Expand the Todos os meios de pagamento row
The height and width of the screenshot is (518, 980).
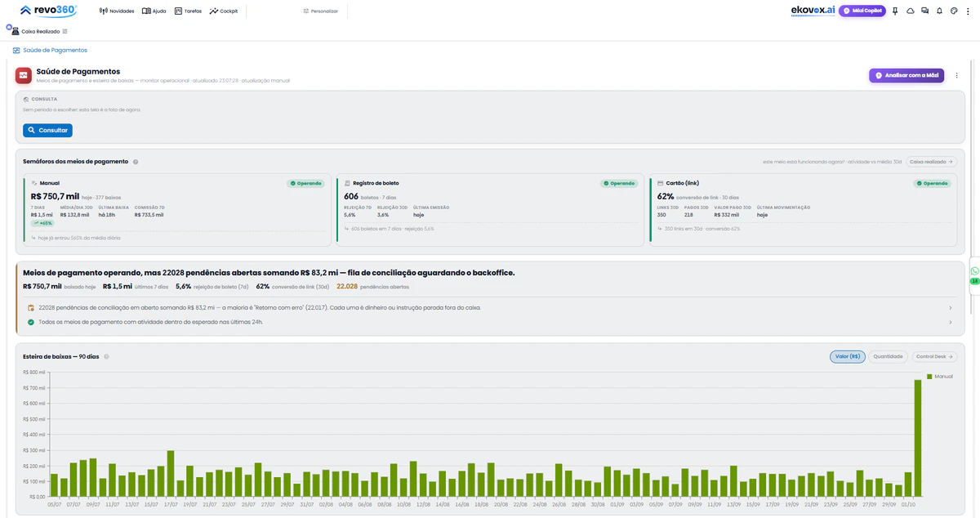490,322
